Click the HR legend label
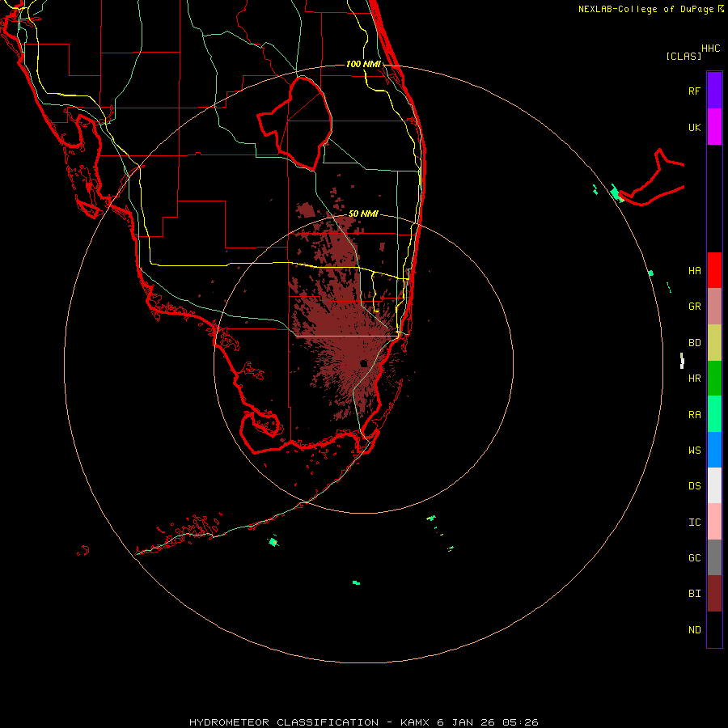 point(694,379)
